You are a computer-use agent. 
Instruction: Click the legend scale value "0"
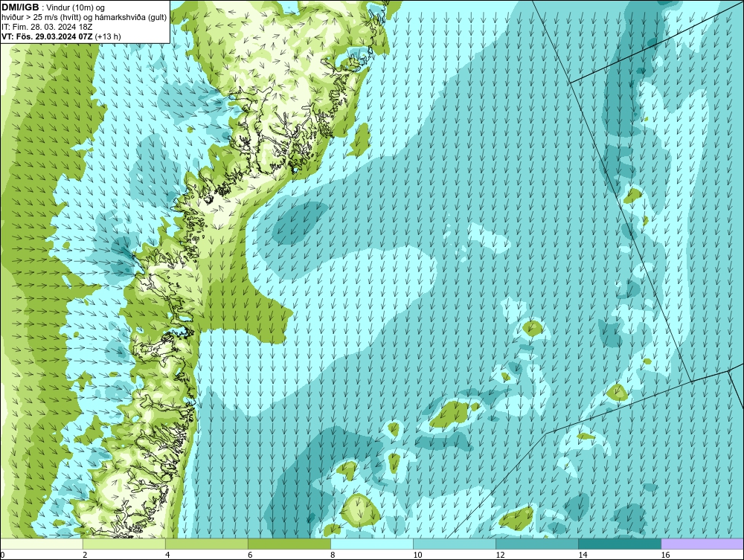click(x=2, y=555)
